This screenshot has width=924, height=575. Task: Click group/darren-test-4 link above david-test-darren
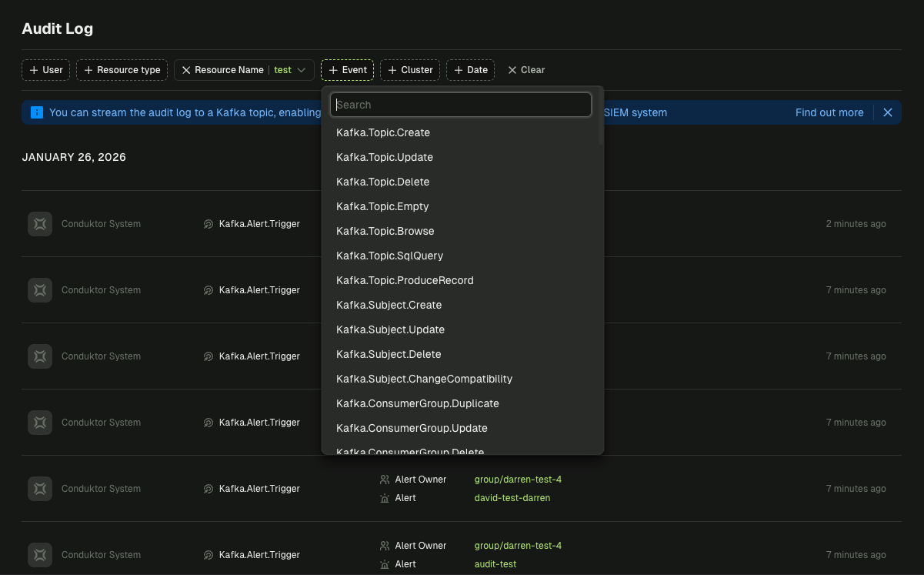518,480
